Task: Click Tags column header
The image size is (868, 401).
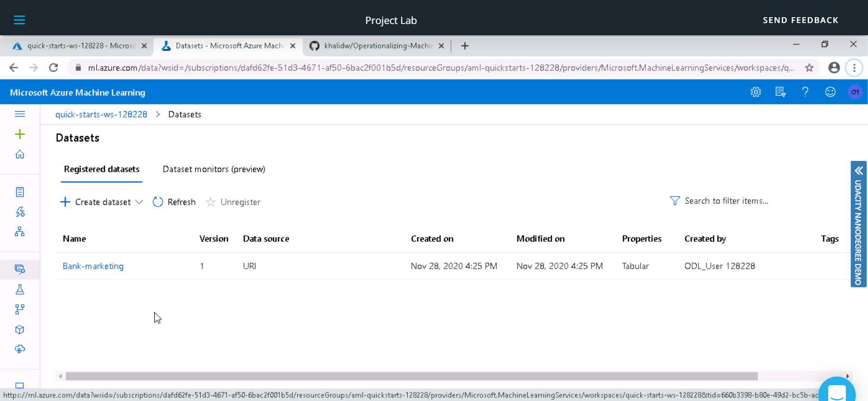Action: coord(830,239)
